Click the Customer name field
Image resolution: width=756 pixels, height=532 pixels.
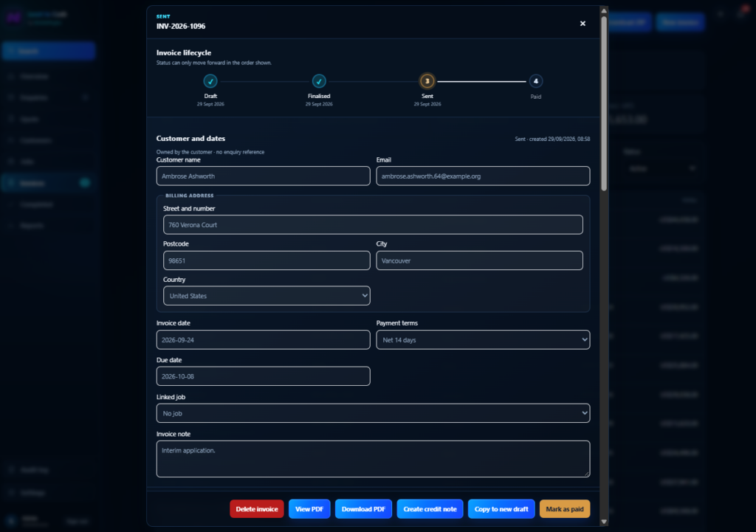264,176
